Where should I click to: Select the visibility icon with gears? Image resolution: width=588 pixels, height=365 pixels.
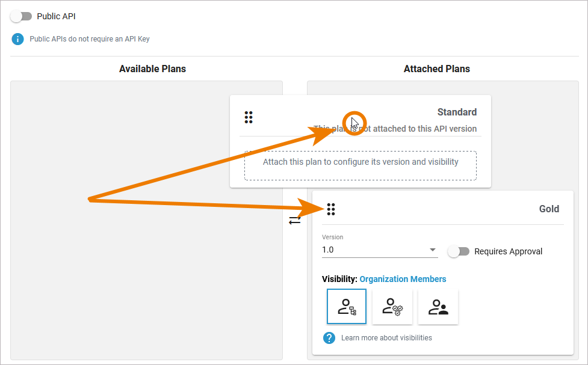coord(392,307)
